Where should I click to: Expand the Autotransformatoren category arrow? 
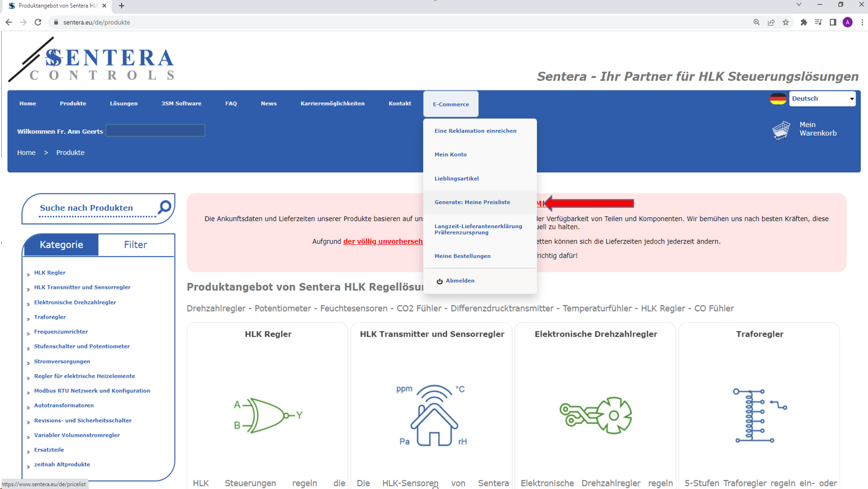28,407
